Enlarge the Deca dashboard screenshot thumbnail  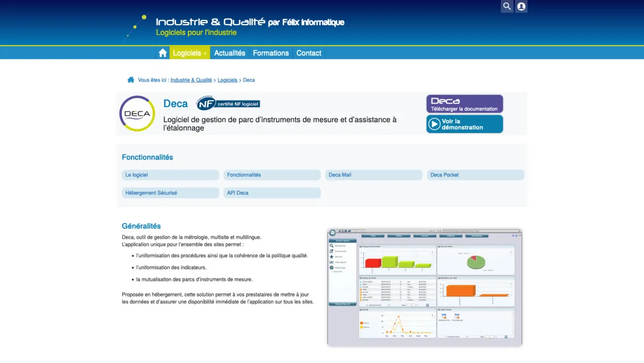tap(425, 287)
